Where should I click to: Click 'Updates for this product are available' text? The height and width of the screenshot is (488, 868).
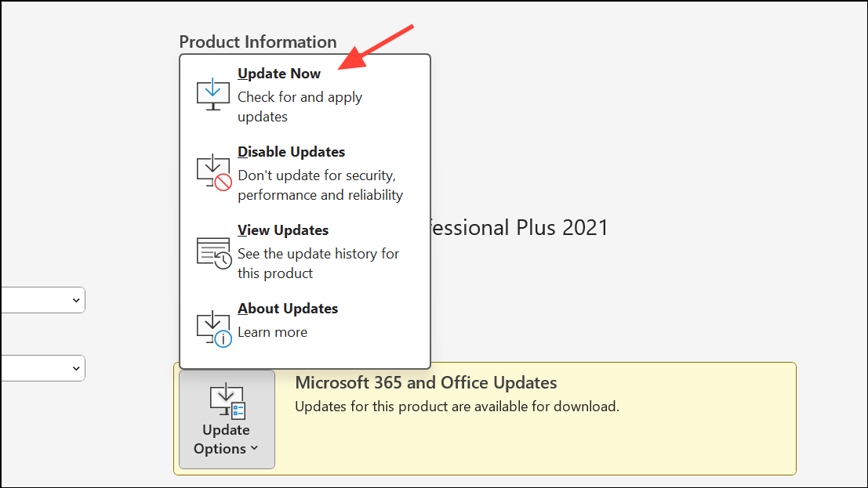(456, 407)
